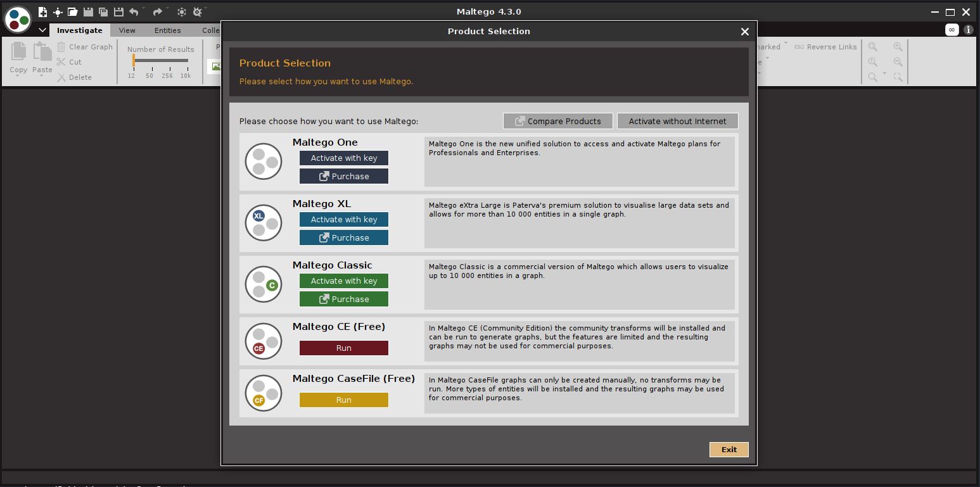Open the Copy dropdown arrow
Viewport: 980px width, 487px height.
point(18,77)
